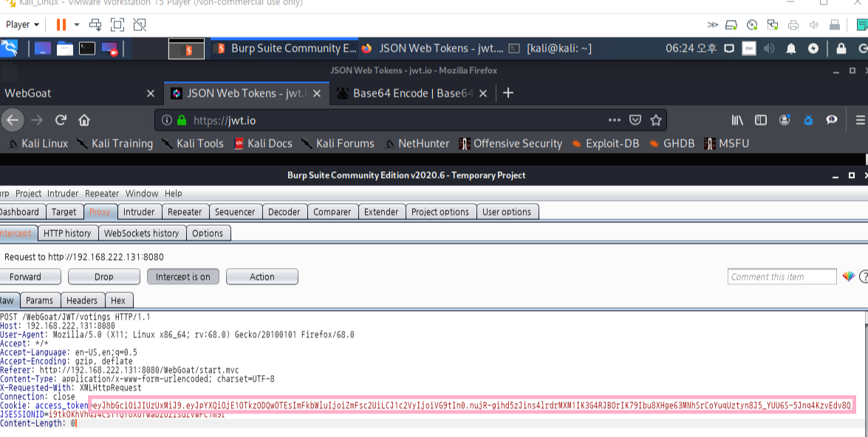Open the Kali applications menu dragon icon
Screen dimensions: 868x437
10,49
